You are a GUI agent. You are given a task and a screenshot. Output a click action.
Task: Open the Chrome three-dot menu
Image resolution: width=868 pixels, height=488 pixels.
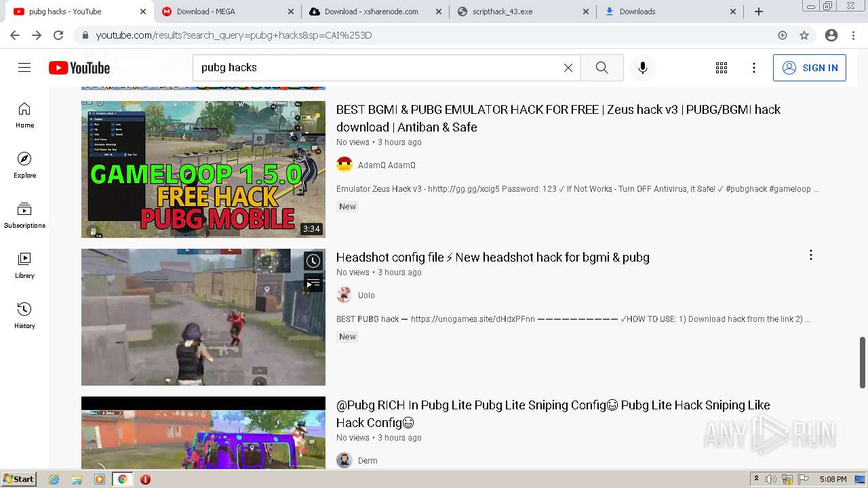click(x=853, y=35)
